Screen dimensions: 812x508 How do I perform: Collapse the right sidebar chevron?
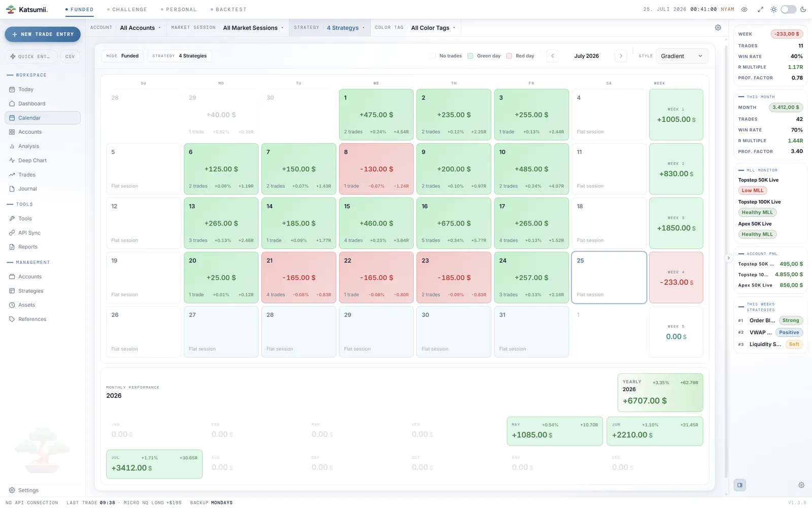pos(728,258)
